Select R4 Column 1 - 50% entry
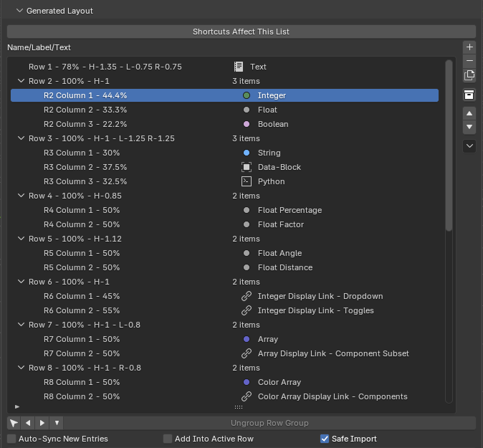The image size is (483, 448). (x=224, y=210)
